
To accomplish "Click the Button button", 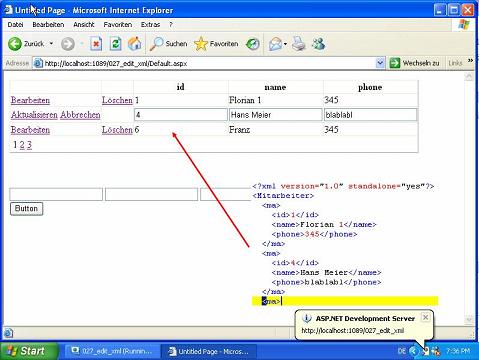I will [x=26, y=209].
